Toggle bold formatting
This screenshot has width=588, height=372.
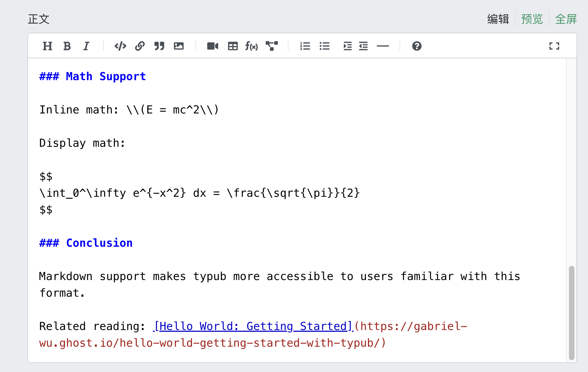pyautogui.click(x=67, y=46)
